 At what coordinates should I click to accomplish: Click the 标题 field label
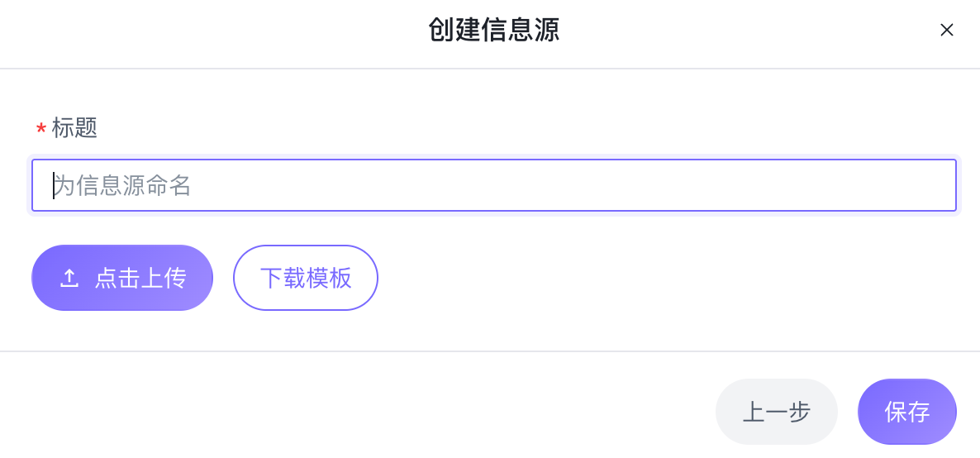[x=74, y=127]
